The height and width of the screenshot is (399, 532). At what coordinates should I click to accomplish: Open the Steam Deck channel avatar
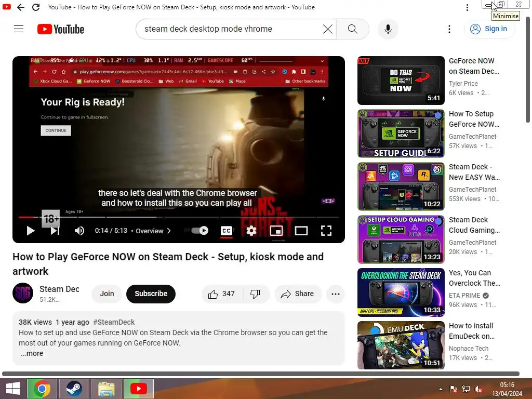coord(23,293)
